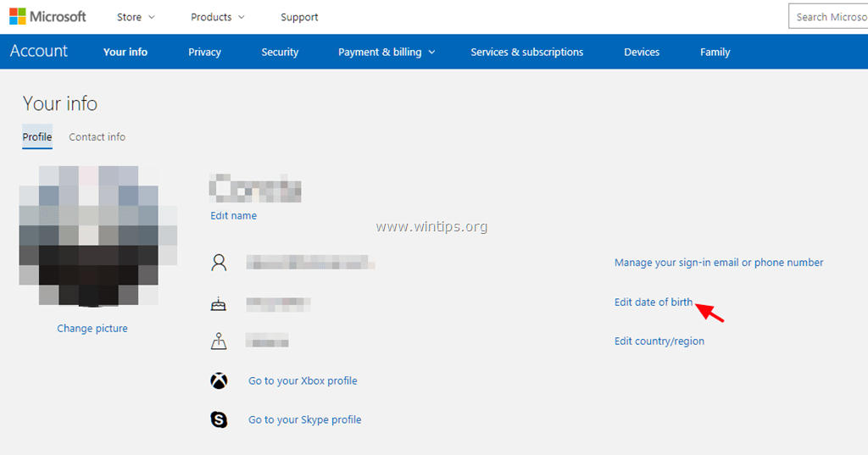
Task: Click Change picture link
Action: tap(92, 328)
